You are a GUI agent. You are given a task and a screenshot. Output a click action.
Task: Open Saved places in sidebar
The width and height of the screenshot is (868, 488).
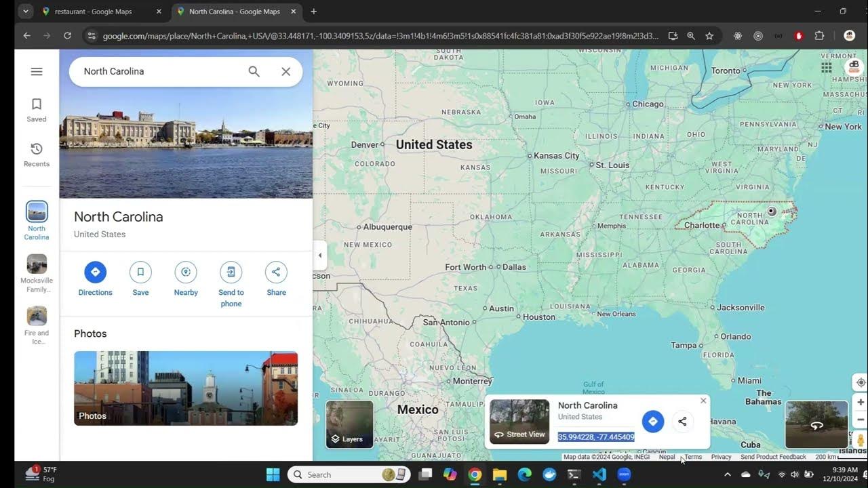click(37, 110)
